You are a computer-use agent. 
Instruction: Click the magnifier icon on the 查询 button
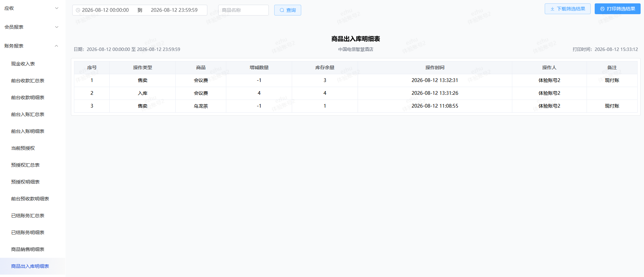point(282,10)
